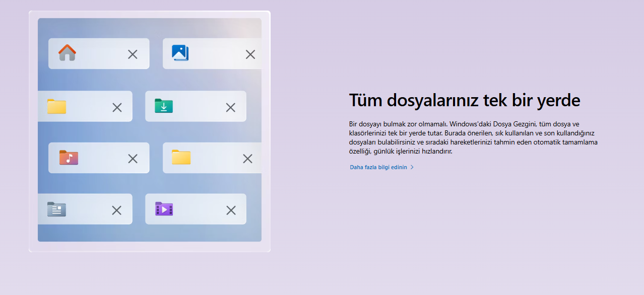Close yellow folder tab beside Downloads tab
Image resolution: width=644 pixels, height=295 pixels.
coord(117,107)
